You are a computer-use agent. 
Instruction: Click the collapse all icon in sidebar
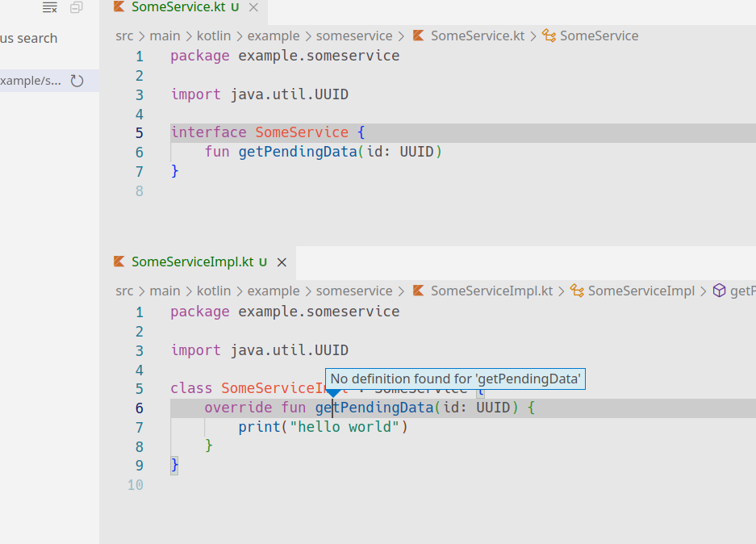(x=76, y=7)
